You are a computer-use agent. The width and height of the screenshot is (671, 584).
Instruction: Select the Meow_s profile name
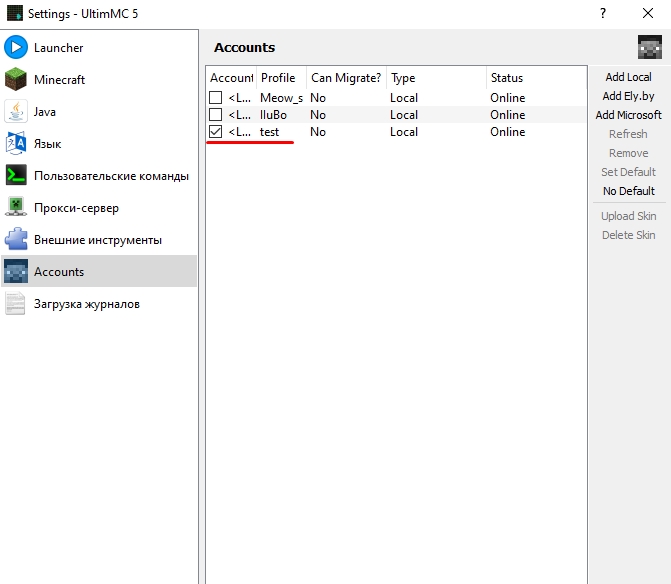click(282, 98)
